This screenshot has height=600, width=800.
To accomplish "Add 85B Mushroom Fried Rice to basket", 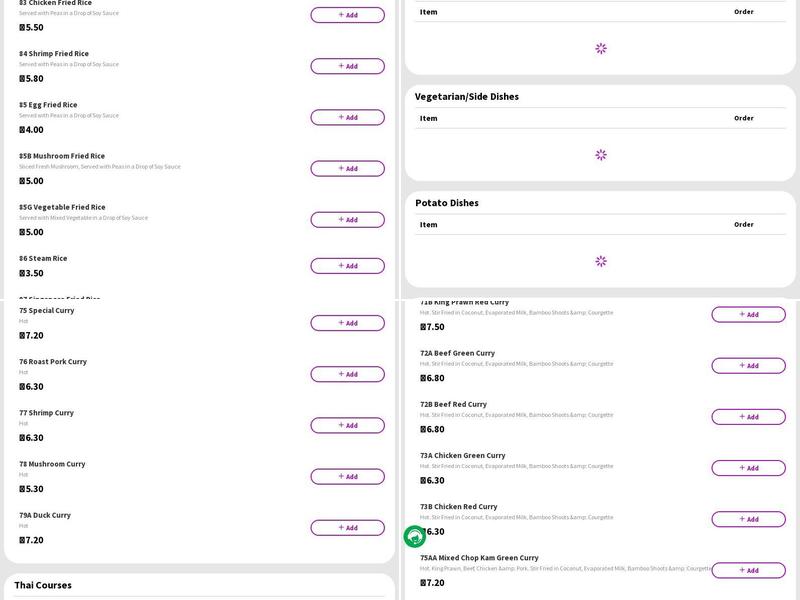I will (347, 168).
